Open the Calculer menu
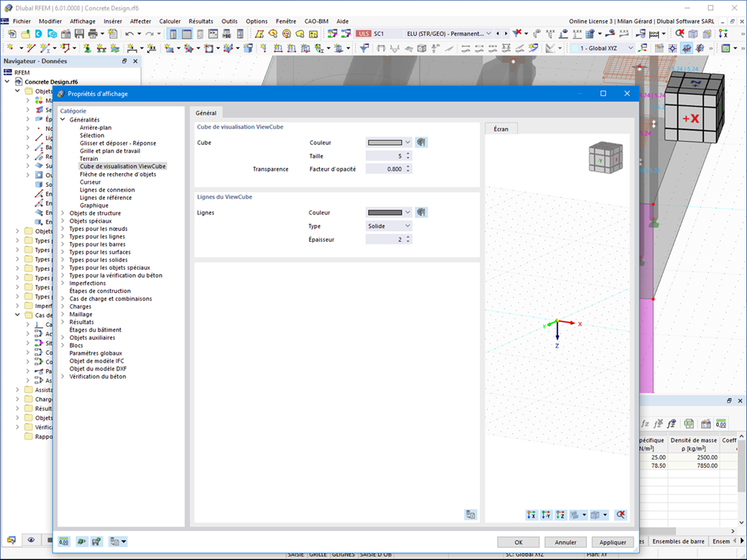Image resolution: width=747 pixels, height=560 pixels. coord(170,22)
